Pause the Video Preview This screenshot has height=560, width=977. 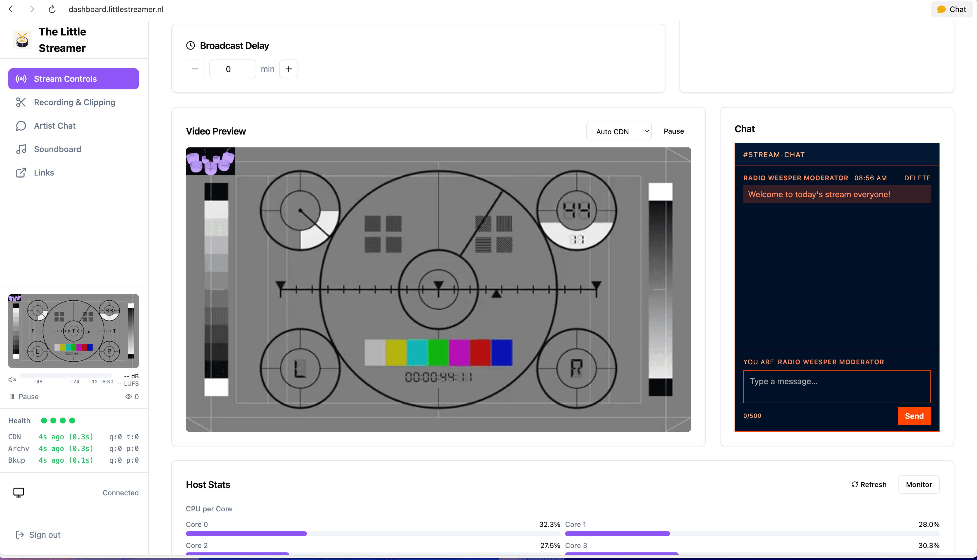[674, 131]
